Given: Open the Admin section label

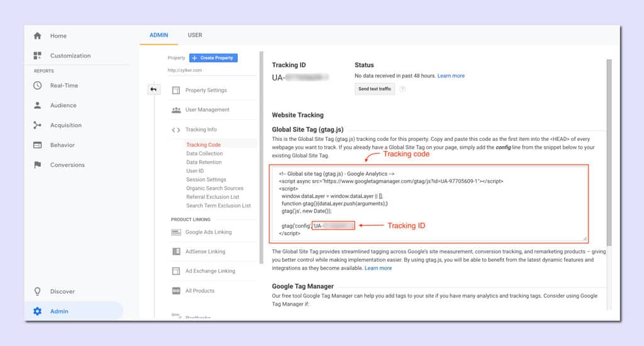Looking at the screenshot, I should pos(59,311).
